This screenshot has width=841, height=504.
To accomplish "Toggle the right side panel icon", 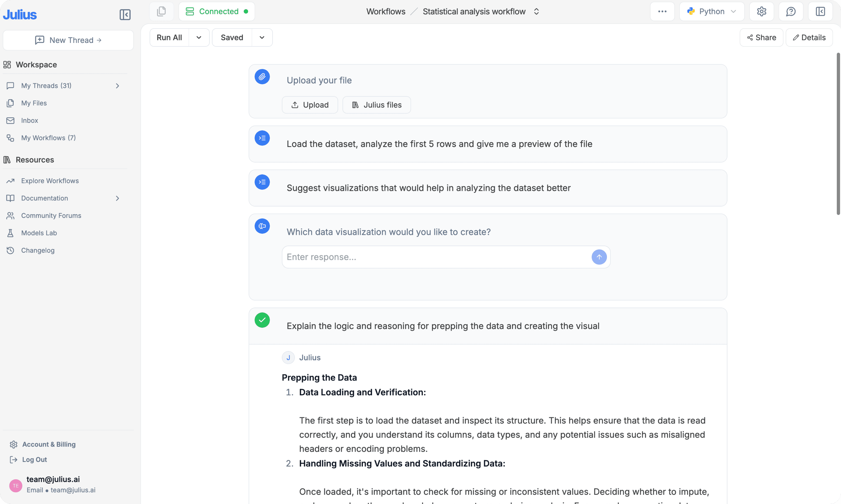I will [x=820, y=11].
